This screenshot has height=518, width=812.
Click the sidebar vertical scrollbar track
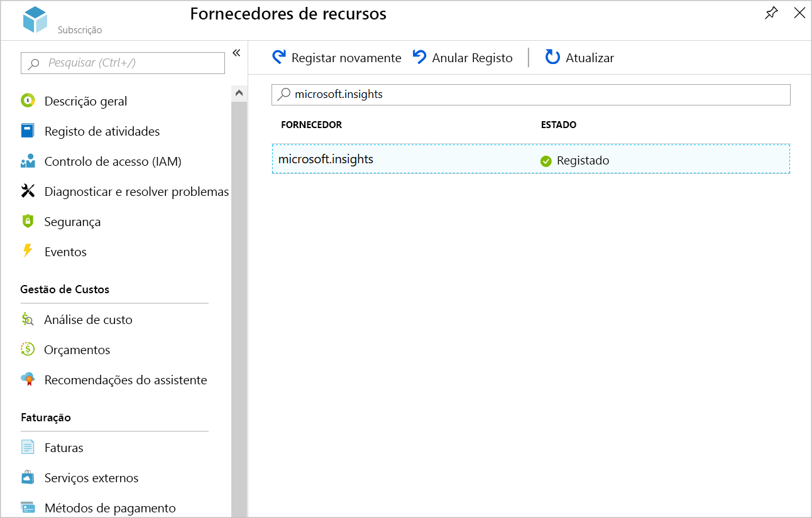point(239,309)
